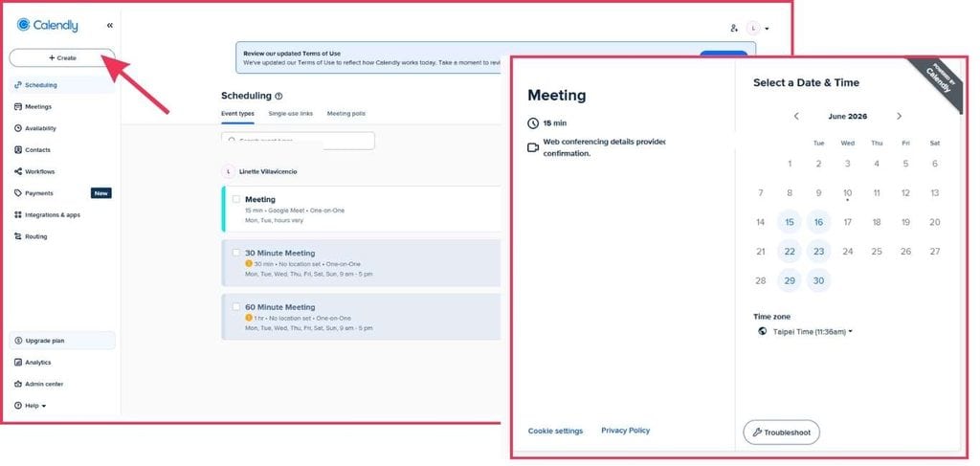Click the Linette Villavicencio avatar
The width and height of the screenshot is (980, 466).
pyautogui.click(x=229, y=171)
